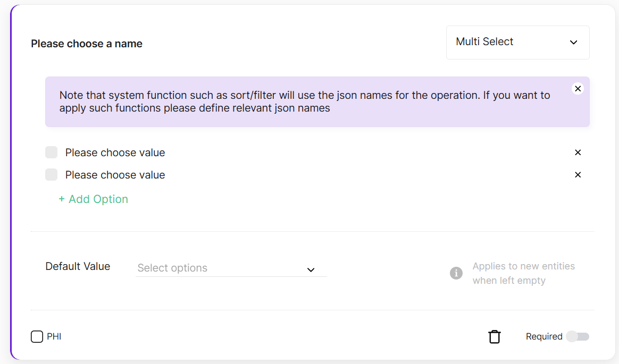Edit the first Please choose value text
This screenshot has height=364, width=619.
115,153
